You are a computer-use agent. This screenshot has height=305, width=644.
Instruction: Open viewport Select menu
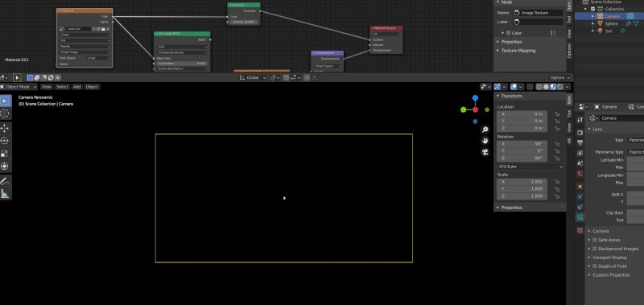[62, 87]
